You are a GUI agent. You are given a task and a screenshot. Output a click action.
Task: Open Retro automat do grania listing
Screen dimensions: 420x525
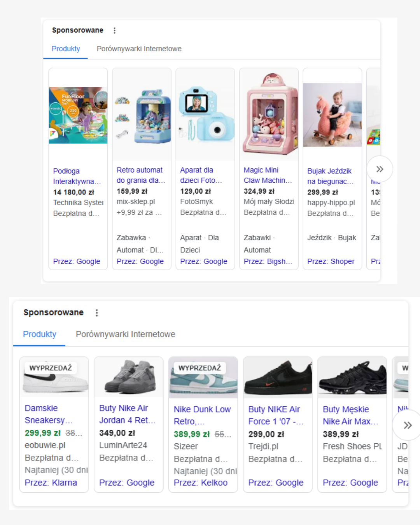(140, 175)
